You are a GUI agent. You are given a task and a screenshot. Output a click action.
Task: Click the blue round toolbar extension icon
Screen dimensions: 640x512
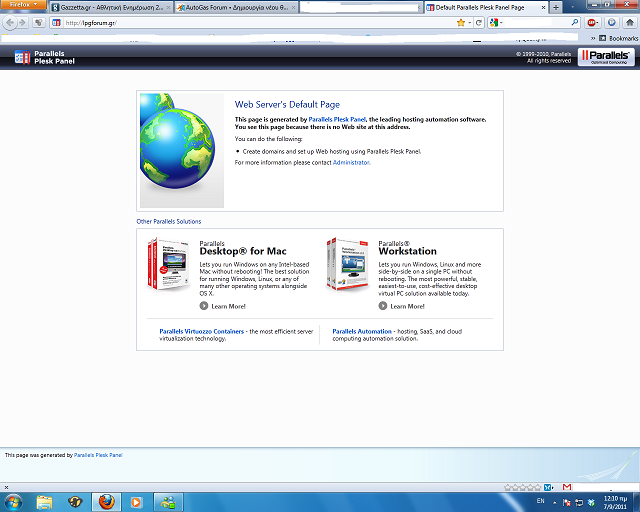pyautogui.click(x=611, y=23)
